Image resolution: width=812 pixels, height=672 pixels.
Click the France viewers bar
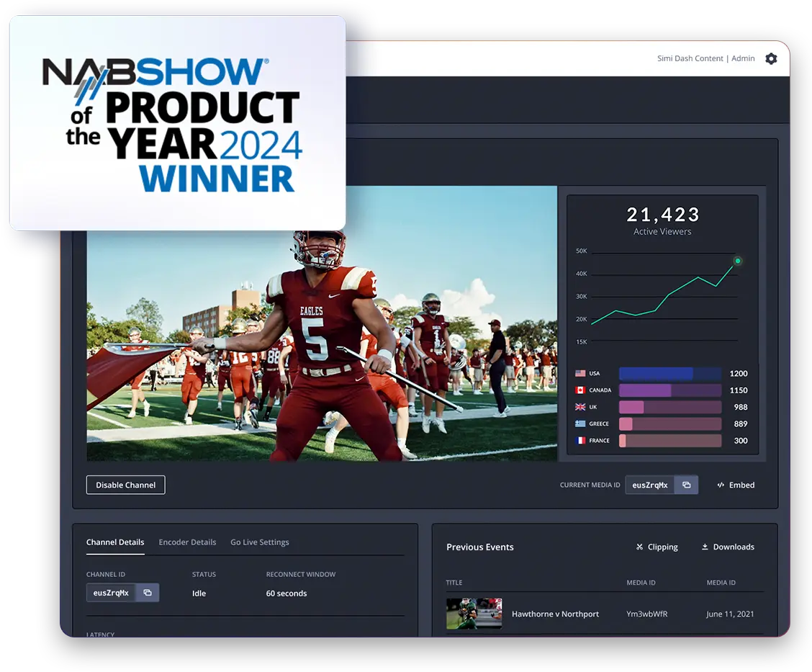(x=670, y=440)
